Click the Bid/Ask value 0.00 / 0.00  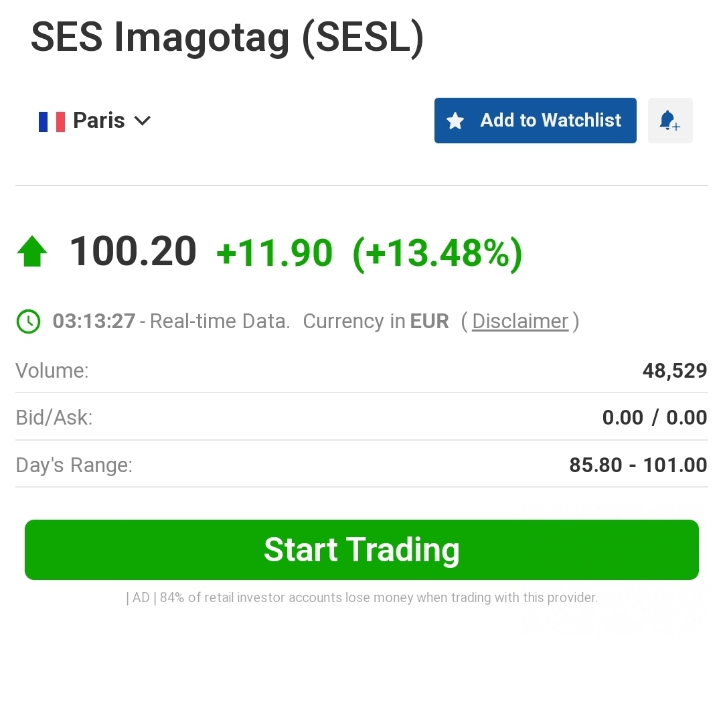pyautogui.click(x=654, y=418)
